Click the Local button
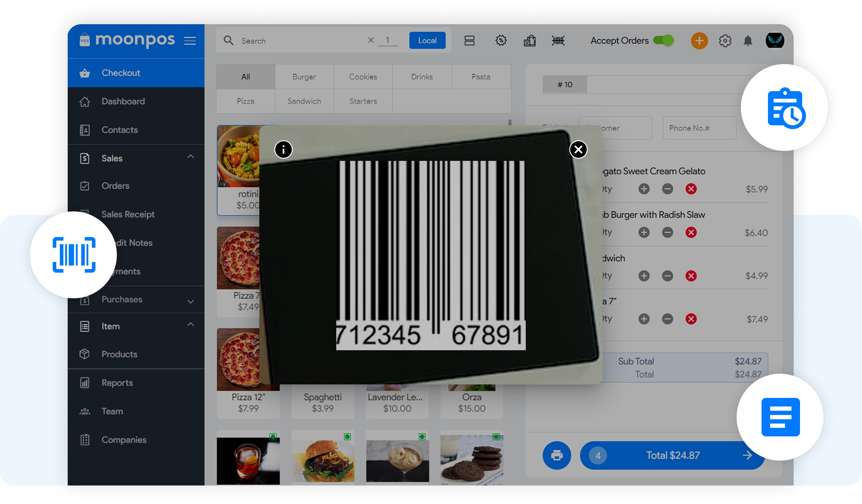The width and height of the screenshot is (862, 504). (x=427, y=41)
